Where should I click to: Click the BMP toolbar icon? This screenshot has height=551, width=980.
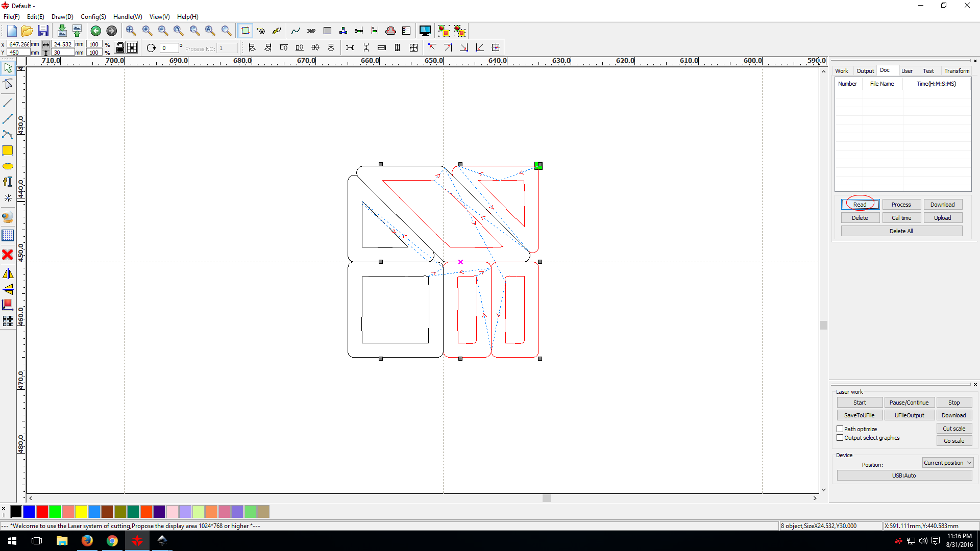pos(311,31)
